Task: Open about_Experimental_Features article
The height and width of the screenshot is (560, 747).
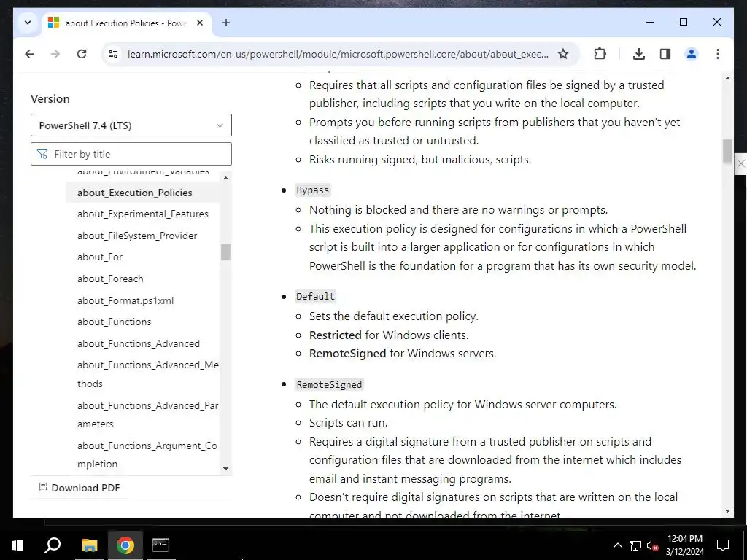Action: 143,214
